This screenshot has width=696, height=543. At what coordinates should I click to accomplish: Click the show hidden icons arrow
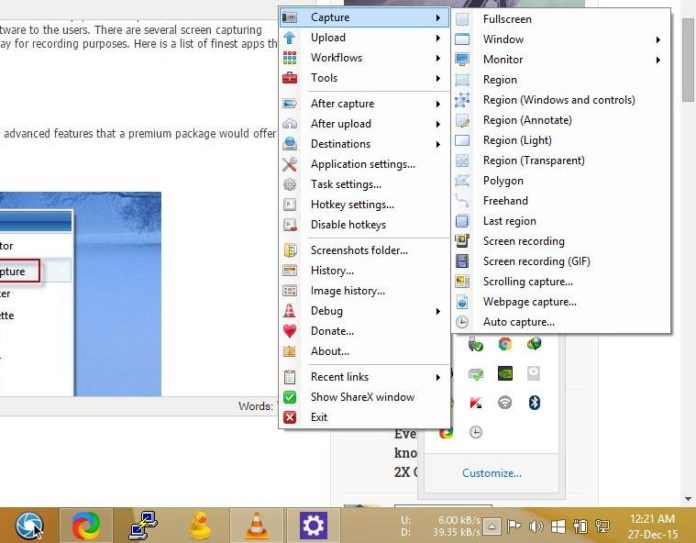tap(492, 527)
